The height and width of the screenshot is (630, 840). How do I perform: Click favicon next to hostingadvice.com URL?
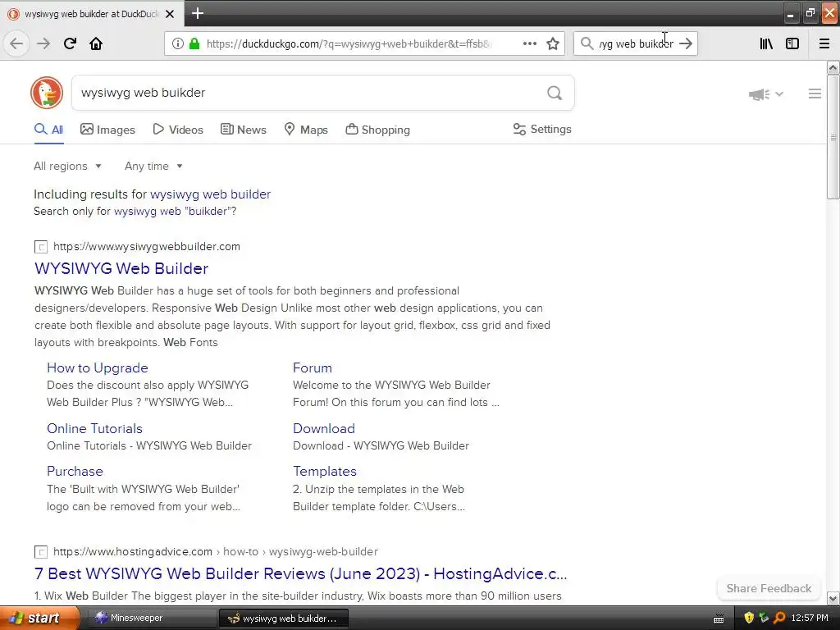41,552
